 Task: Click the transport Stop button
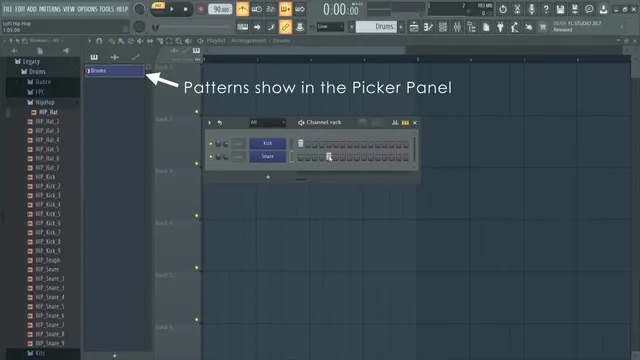click(x=185, y=9)
